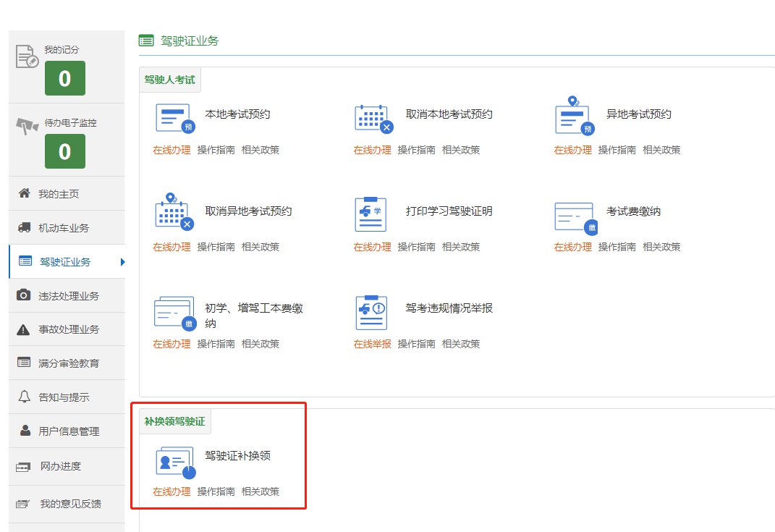Click 在线办理 under 驾驶证补换领
775x532 pixels.
pos(171,491)
